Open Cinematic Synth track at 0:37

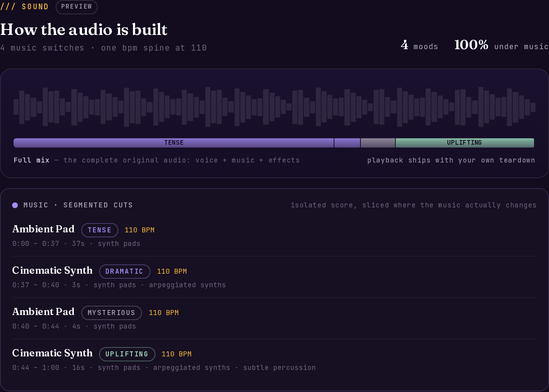pyautogui.click(x=274, y=277)
